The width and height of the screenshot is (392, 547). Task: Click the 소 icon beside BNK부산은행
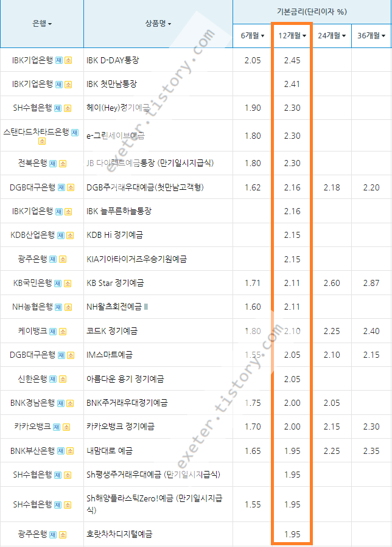(70, 451)
